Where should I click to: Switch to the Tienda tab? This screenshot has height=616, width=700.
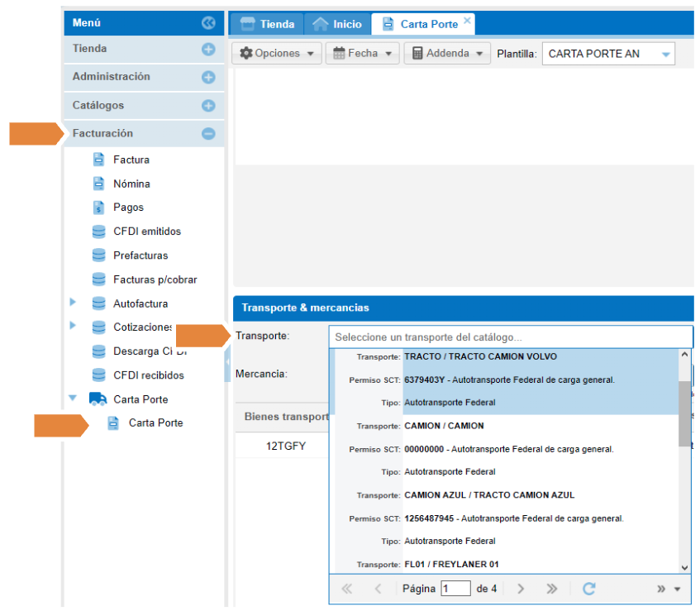[267, 24]
